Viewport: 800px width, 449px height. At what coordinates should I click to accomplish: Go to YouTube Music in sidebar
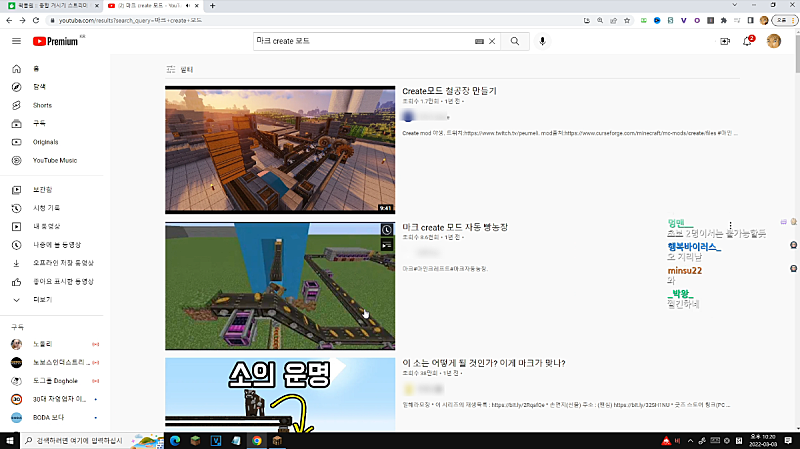54,160
